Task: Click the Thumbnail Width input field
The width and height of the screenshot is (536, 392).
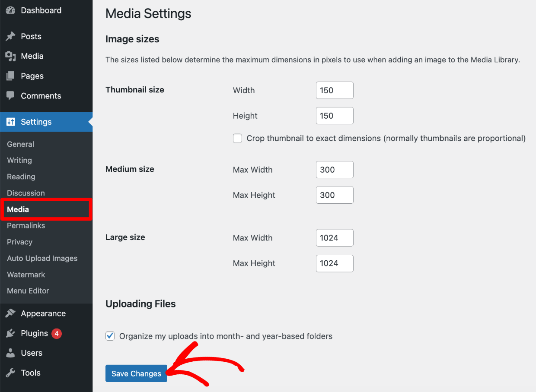Action: [335, 90]
